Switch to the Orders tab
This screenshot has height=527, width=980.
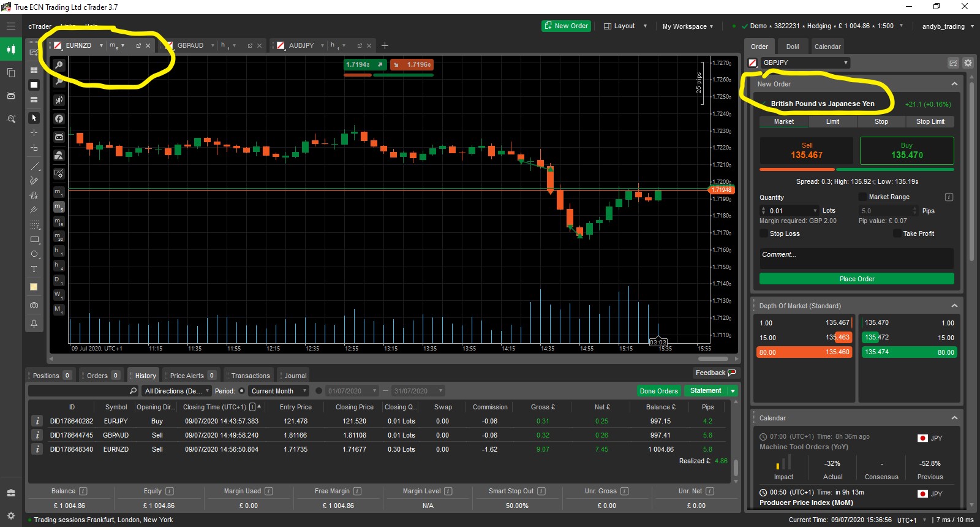point(102,376)
